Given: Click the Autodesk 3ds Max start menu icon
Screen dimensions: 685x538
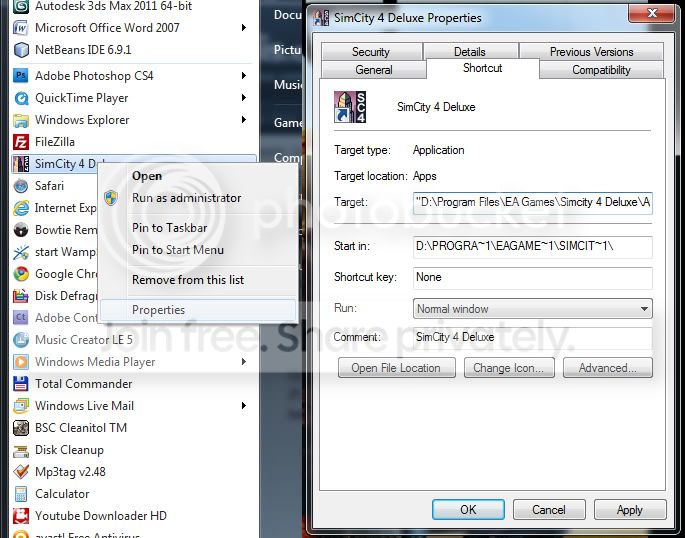Looking at the screenshot, I should point(21,7).
